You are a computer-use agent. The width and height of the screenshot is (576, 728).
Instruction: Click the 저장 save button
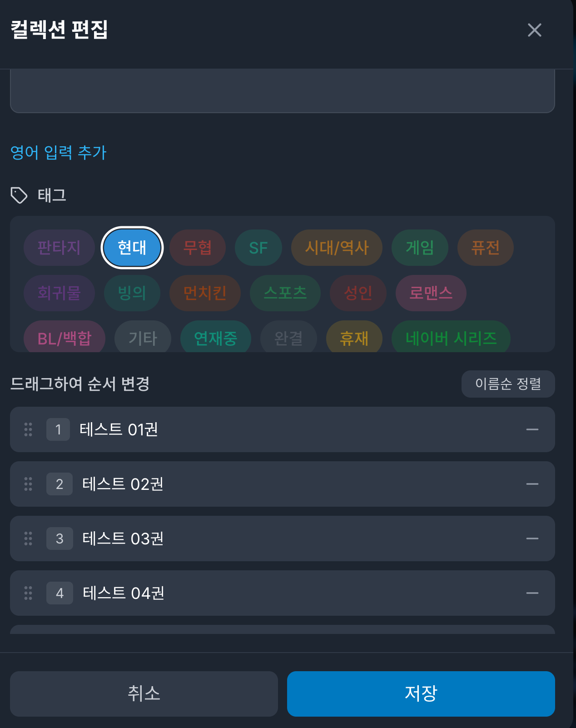point(420,694)
